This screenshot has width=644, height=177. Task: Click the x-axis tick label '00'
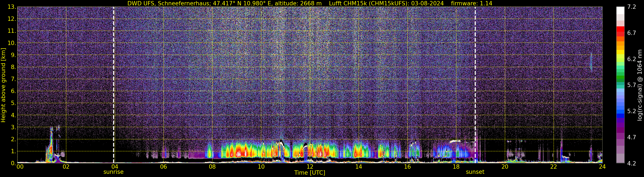point(20,167)
